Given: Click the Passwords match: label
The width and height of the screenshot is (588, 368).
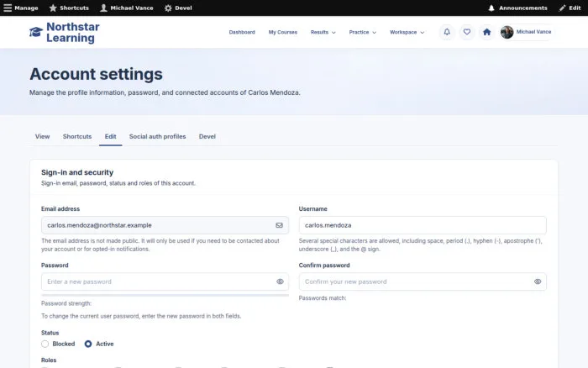Looking at the screenshot, I should point(323,298).
